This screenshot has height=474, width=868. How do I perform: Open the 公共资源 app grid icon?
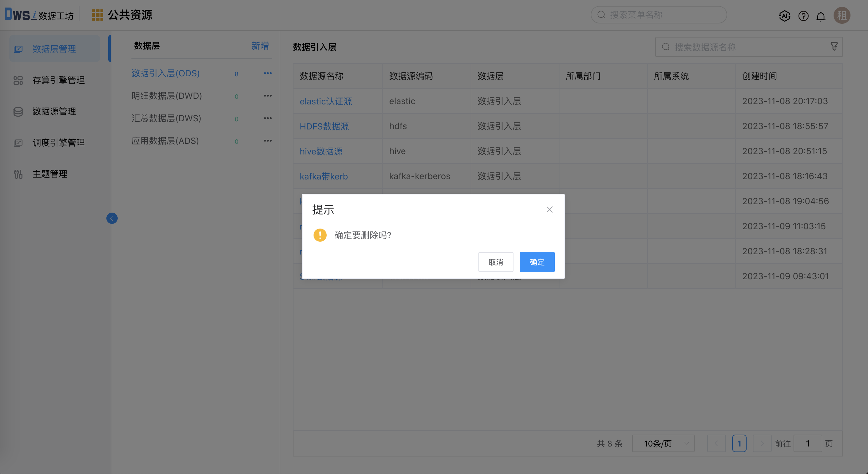pyautogui.click(x=97, y=15)
